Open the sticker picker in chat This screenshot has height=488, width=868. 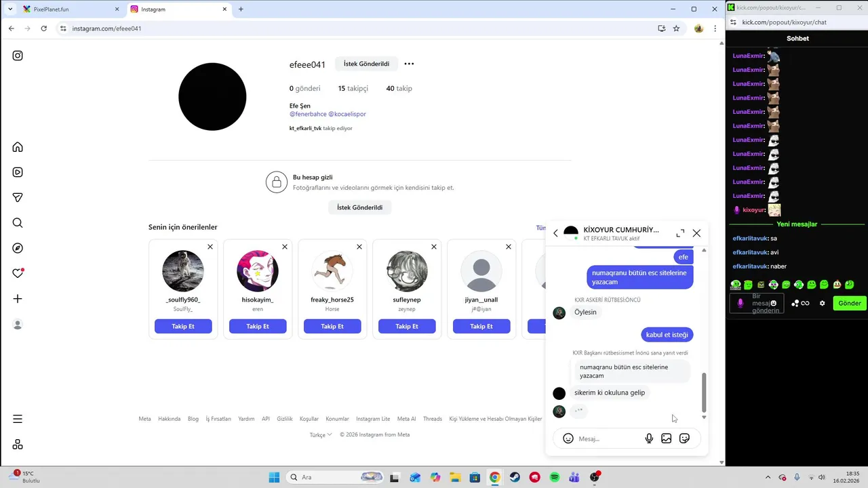(684, 439)
